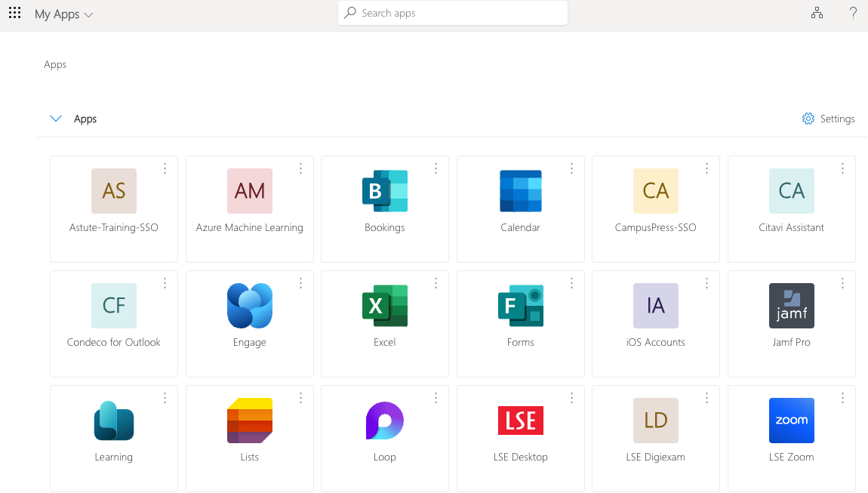Open the Bookings app icon
This screenshot has width=868, height=493.
[385, 191]
